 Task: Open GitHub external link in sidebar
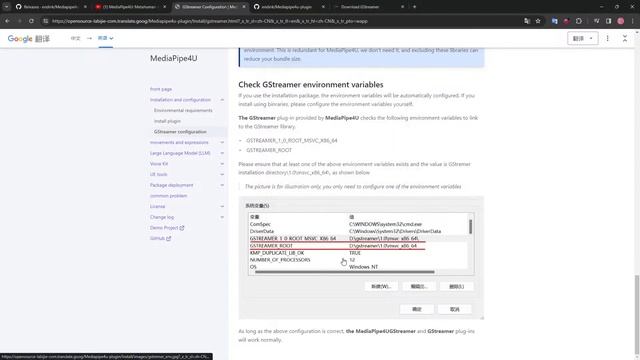point(160,238)
